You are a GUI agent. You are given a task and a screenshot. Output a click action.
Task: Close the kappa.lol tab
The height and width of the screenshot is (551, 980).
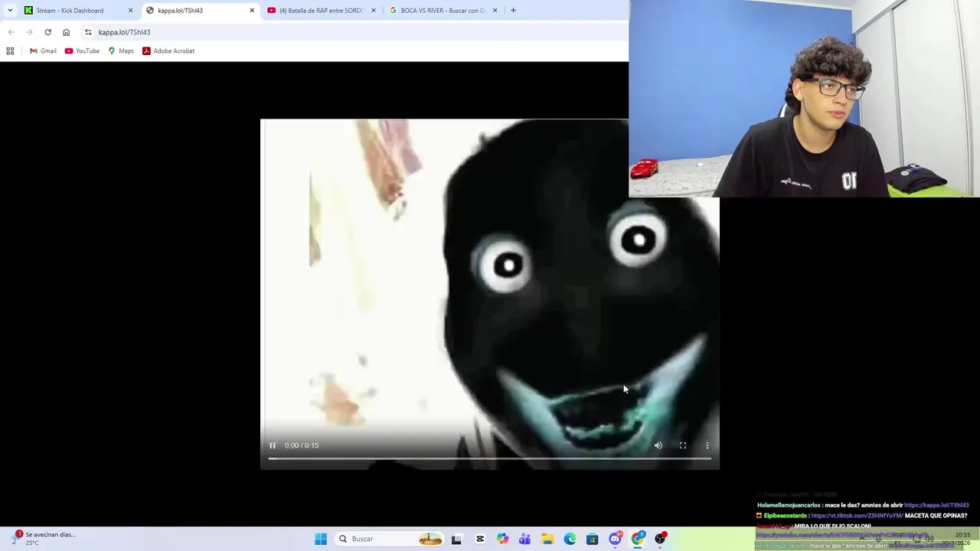(x=252, y=11)
